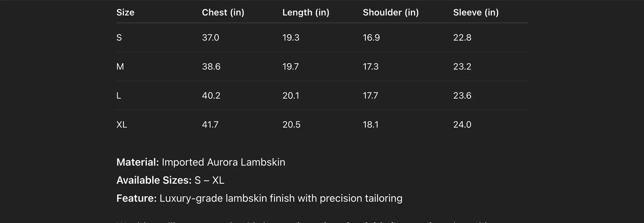Click the Feature description about lambskin finish
Image resolution: width=644 pixels, height=223 pixels.
[x=281, y=198]
